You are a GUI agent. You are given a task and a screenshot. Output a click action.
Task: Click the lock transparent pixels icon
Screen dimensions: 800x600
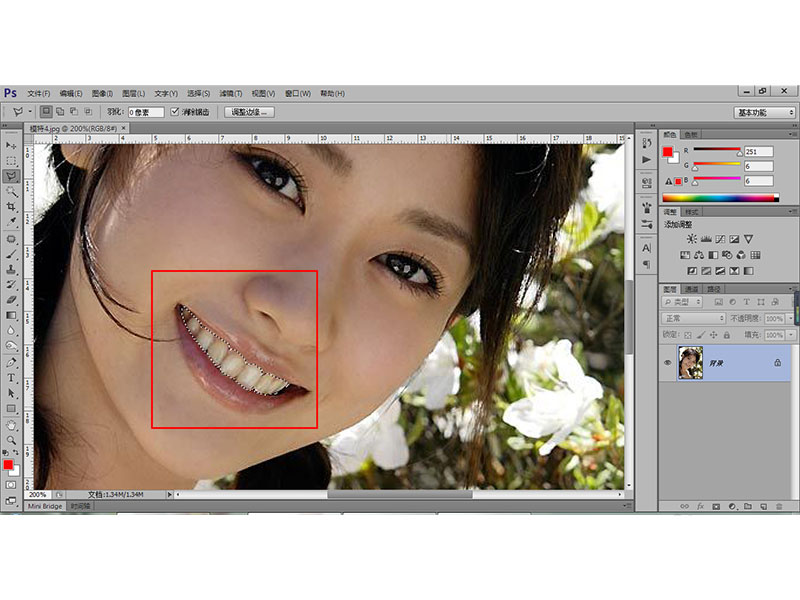pyautogui.click(x=688, y=335)
